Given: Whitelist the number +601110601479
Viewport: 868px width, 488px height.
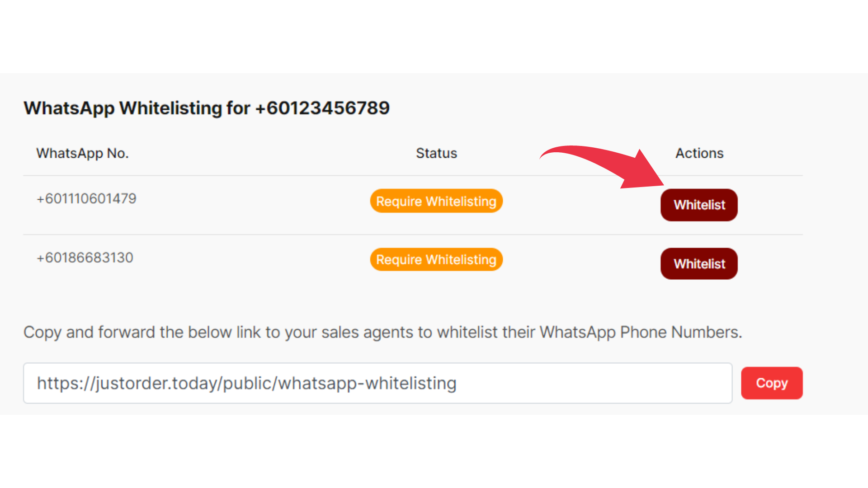Looking at the screenshot, I should tap(699, 205).
